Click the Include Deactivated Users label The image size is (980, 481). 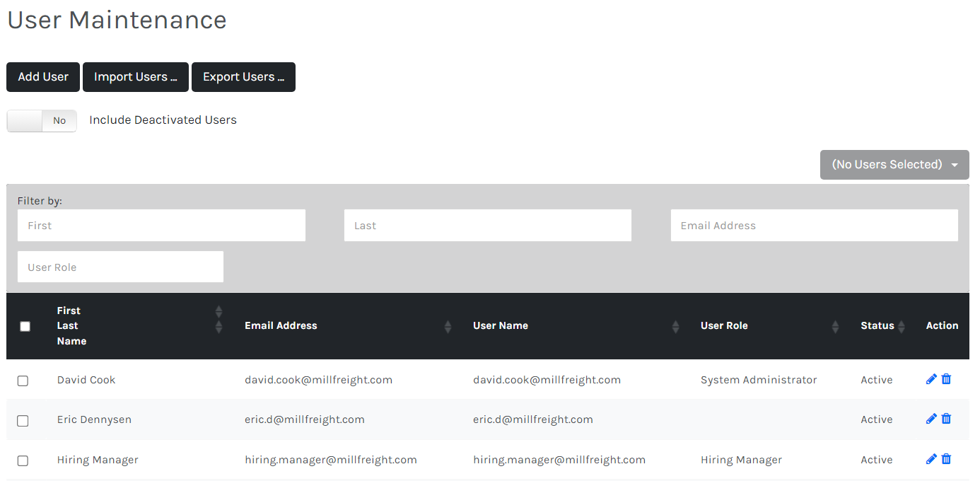click(163, 120)
